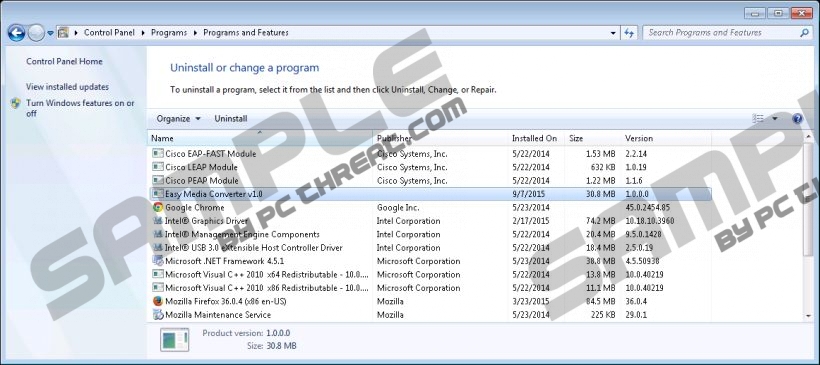
Task: Select Mozilla Maintenance Service entry
Action: coord(430,315)
